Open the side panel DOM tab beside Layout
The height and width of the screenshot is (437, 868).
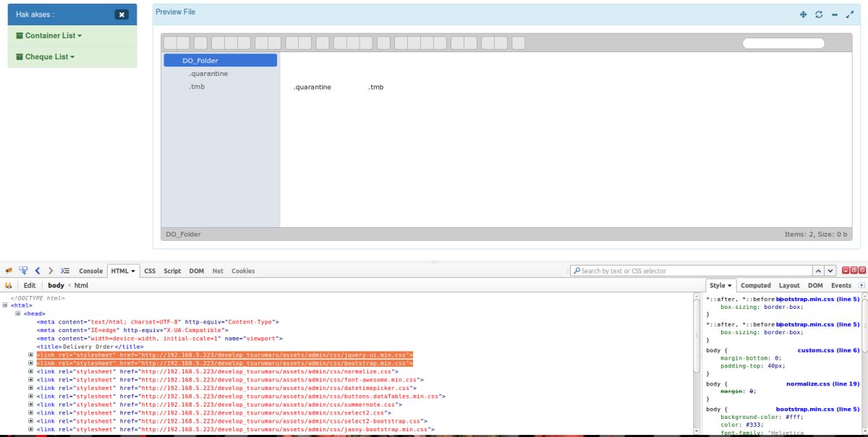[815, 286]
